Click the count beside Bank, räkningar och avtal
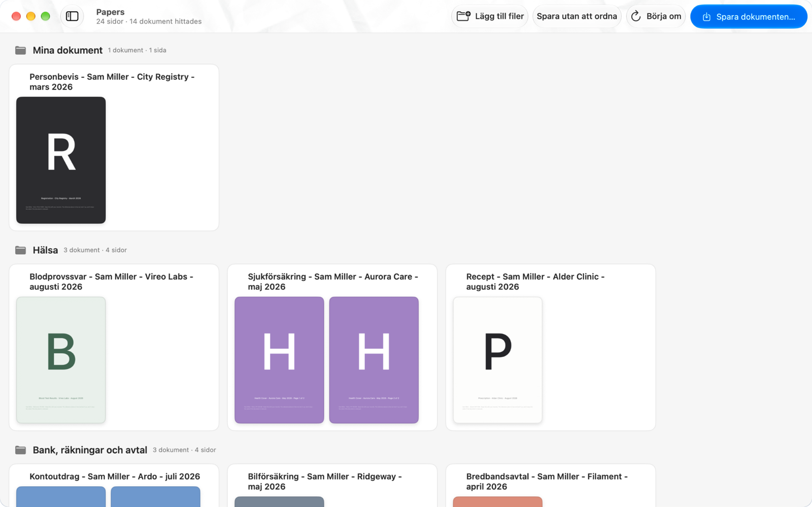Viewport: 812px width, 507px height. (x=184, y=450)
